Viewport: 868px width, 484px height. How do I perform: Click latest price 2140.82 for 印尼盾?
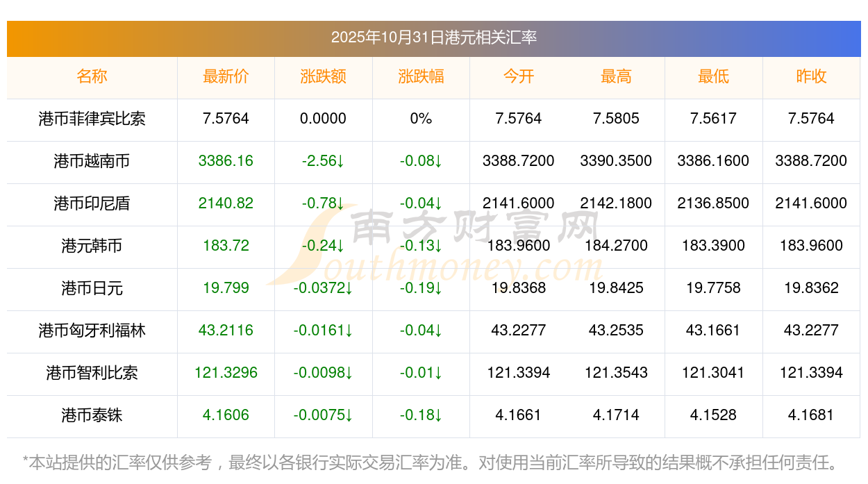pos(226,203)
